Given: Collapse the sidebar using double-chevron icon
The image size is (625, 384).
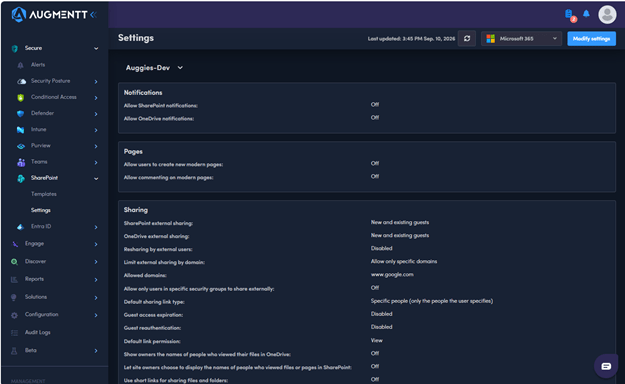Looking at the screenshot, I should click(94, 15).
